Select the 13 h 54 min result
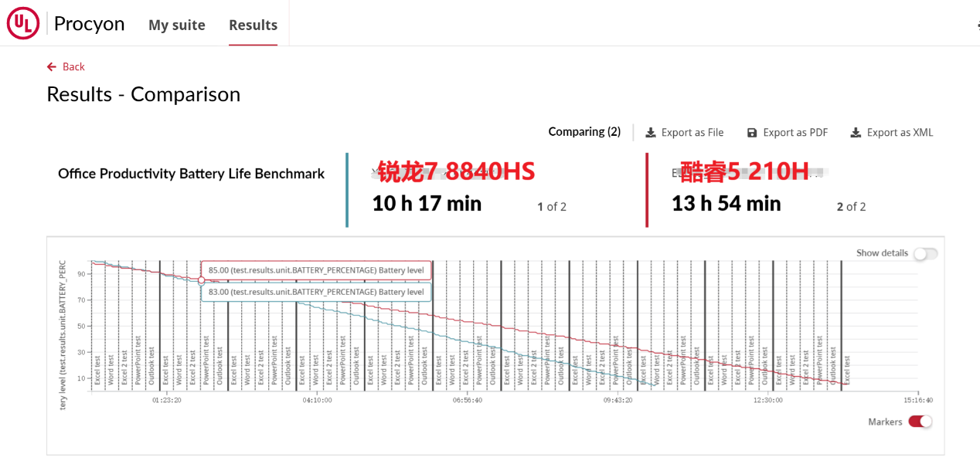Screen dimensions: 980x464 [726, 204]
